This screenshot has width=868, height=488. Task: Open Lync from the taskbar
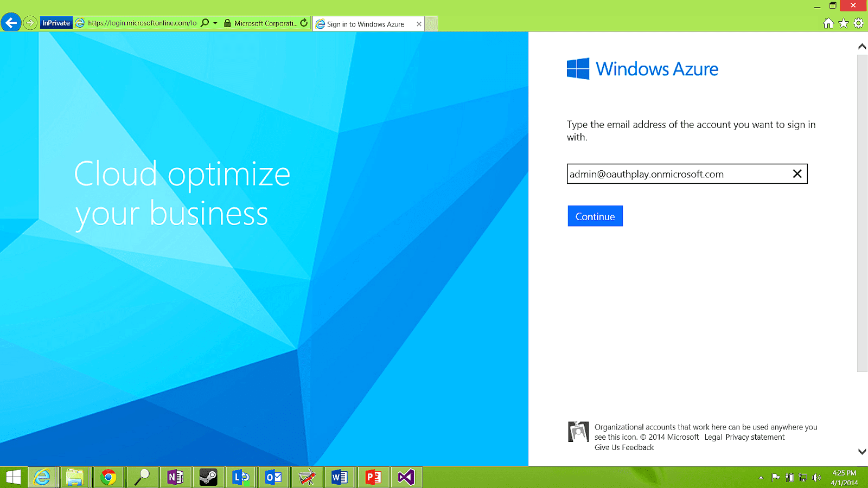241,477
